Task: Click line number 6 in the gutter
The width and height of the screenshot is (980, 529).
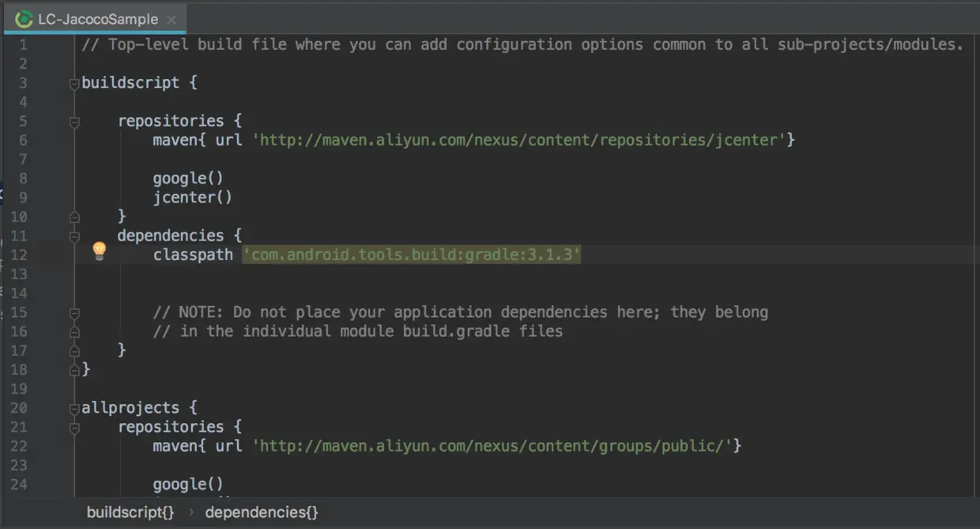Action: click(23, 140)
